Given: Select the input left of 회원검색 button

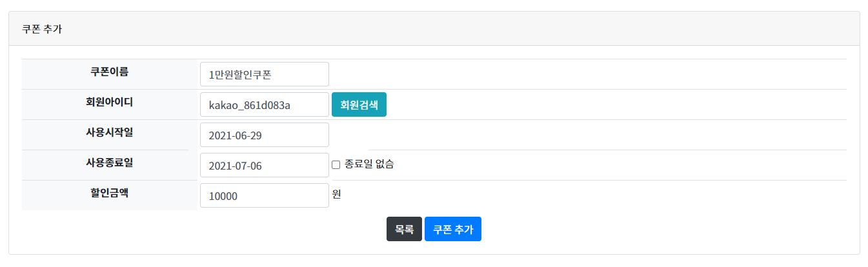Looking at the screenshot, I should [x=265, y=104].
